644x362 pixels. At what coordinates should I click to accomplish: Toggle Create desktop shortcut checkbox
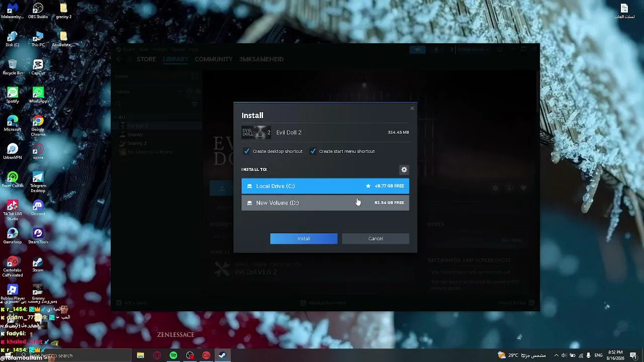coord(247,151)
